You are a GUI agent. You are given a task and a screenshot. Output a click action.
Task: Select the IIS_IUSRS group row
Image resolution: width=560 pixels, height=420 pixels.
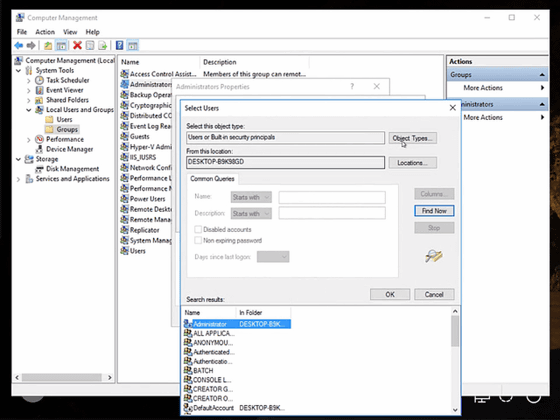click(143, 157)
